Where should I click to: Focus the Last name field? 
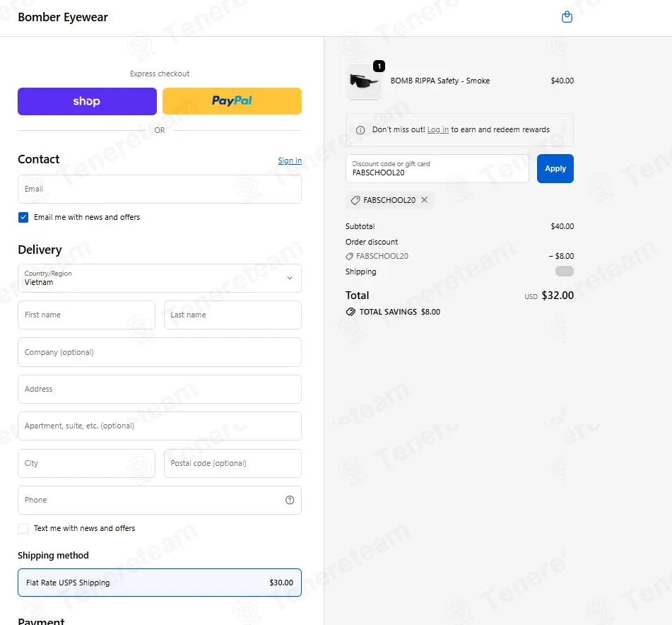coord(232,315)
